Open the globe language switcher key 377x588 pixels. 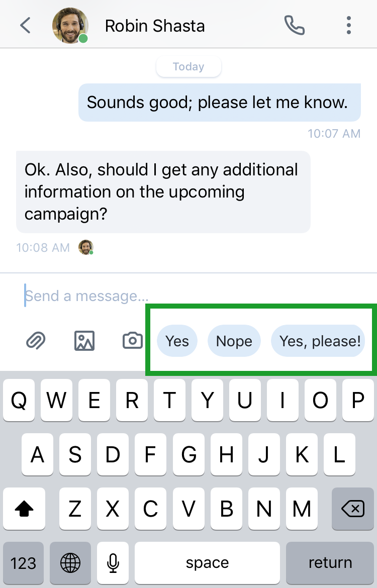[70, 563]
